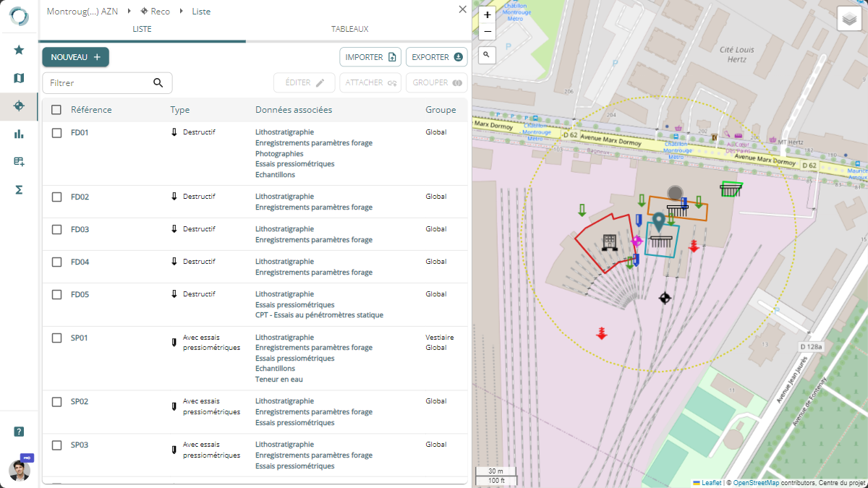This screenshot has width=868, height=488.
Task: Select the SP01 row checkbox
Action: pyautogui.click(x=56, y=338)
